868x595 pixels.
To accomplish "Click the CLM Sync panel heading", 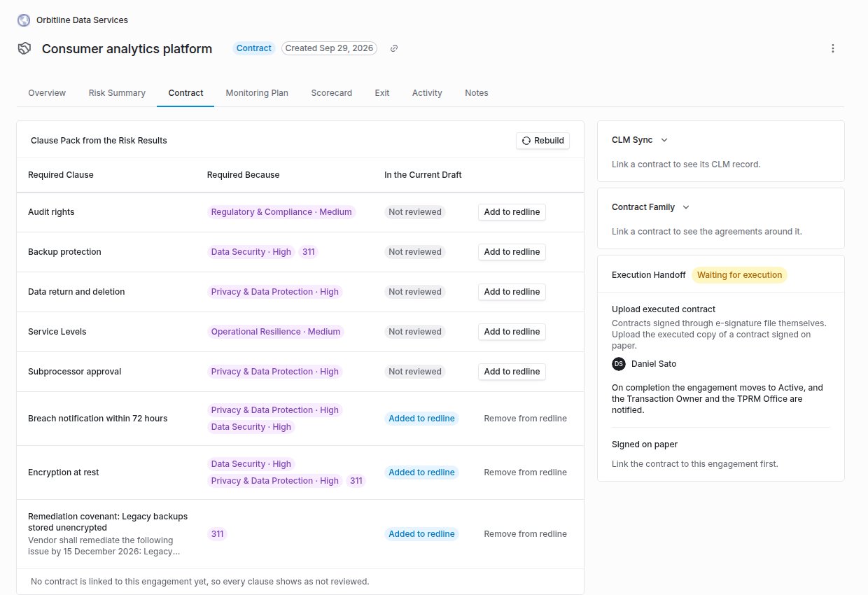I will coord(632,140).
